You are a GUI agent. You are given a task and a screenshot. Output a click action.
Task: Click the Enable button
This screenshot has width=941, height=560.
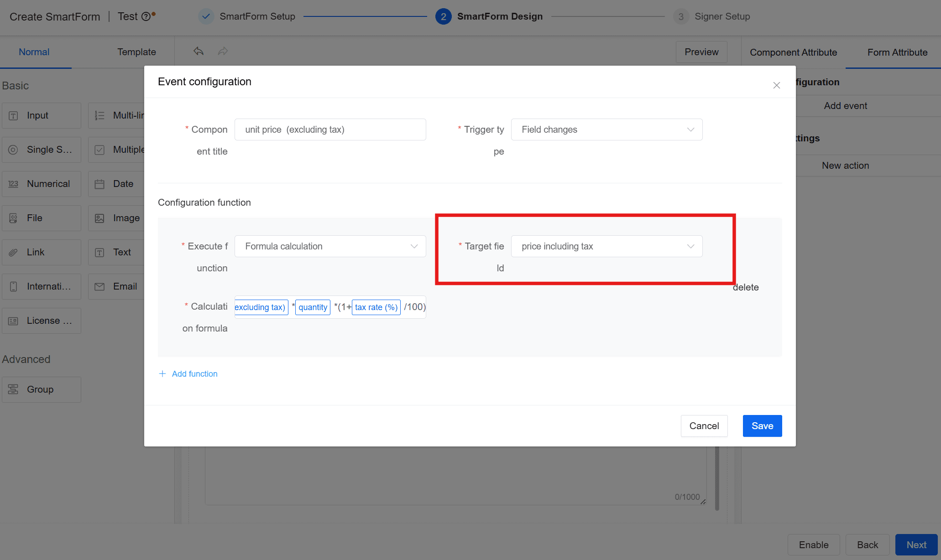(x=814, y=545)
